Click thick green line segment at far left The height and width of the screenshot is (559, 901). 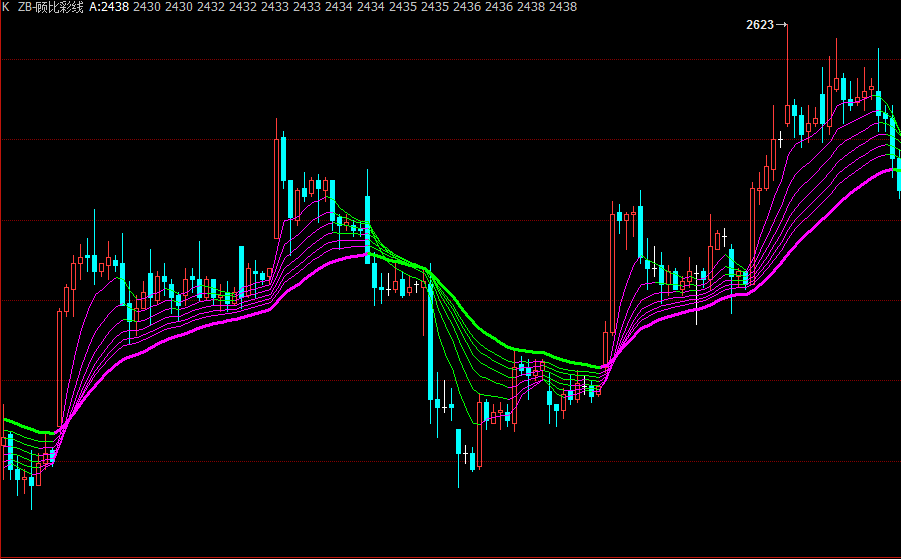tap(25, 427)
